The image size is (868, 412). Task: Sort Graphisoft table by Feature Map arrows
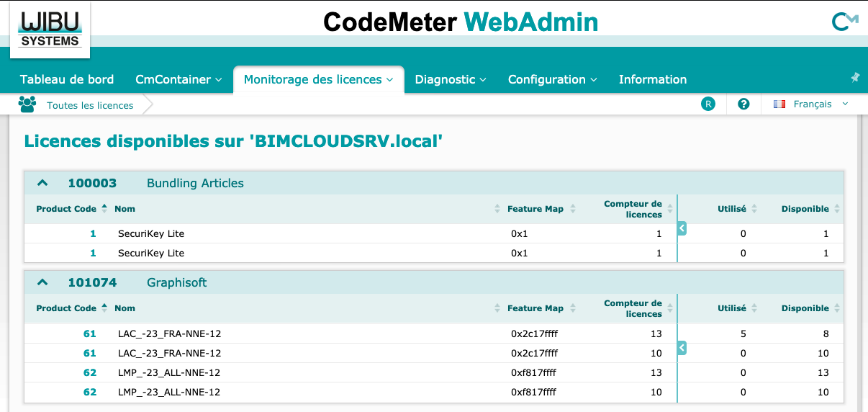573,308
